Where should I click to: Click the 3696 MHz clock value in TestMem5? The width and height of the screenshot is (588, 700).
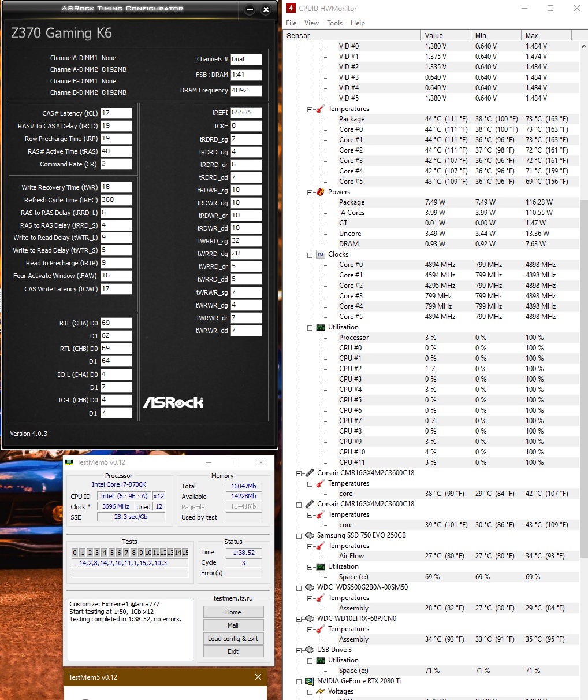(116, 506)
